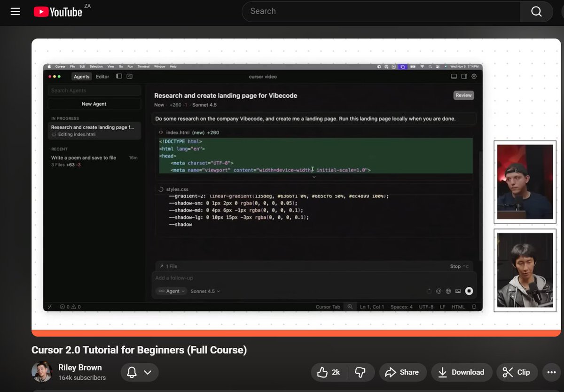
Task: Click LF line ending in status bar
Action: tap(442, 306)
